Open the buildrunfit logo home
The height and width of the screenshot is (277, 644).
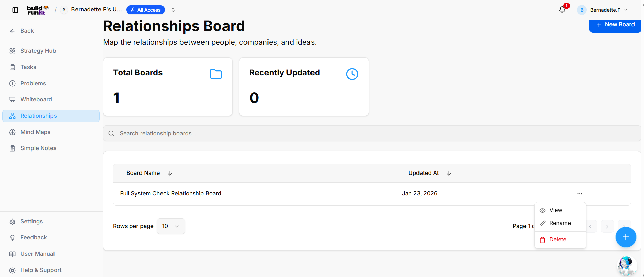pyautogui.click(x=38, y=10)
